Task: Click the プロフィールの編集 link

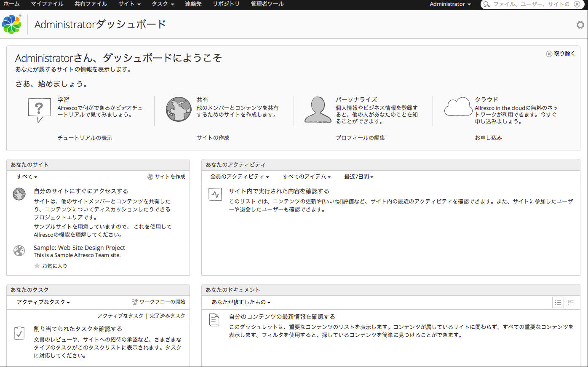Action: point(360,138)
